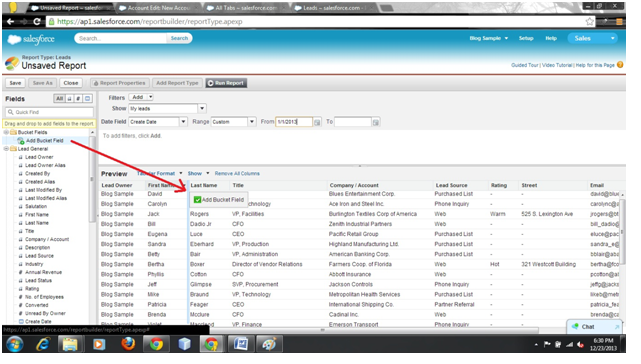Open Windows Media Player from the taskbar
Image resolution: width=641 pixels, height=364 pixels.
(x=99, y=344)
